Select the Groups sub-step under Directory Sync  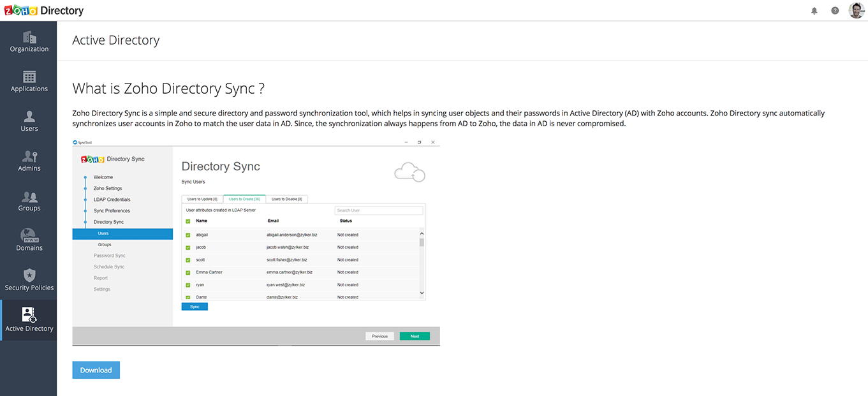point(105,244)
